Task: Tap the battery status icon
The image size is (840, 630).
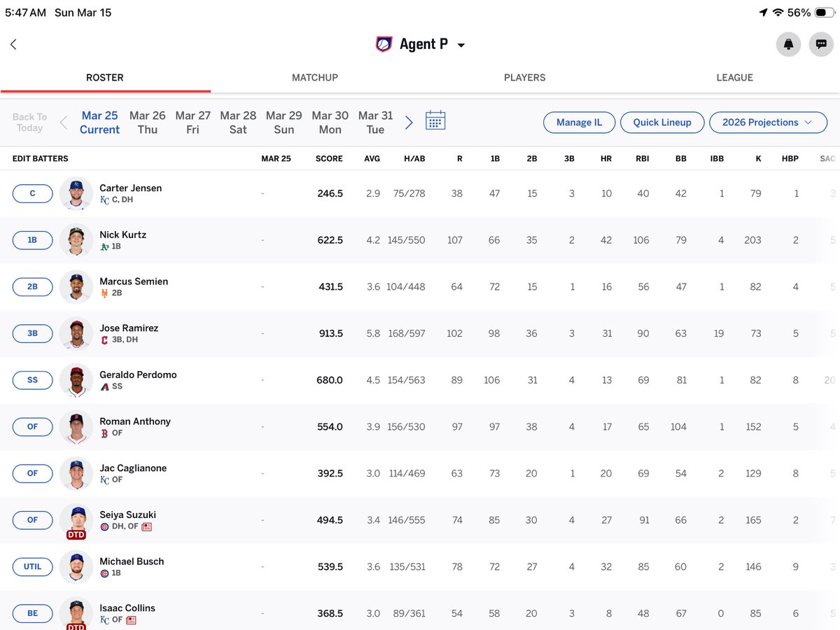Action: 825,13
